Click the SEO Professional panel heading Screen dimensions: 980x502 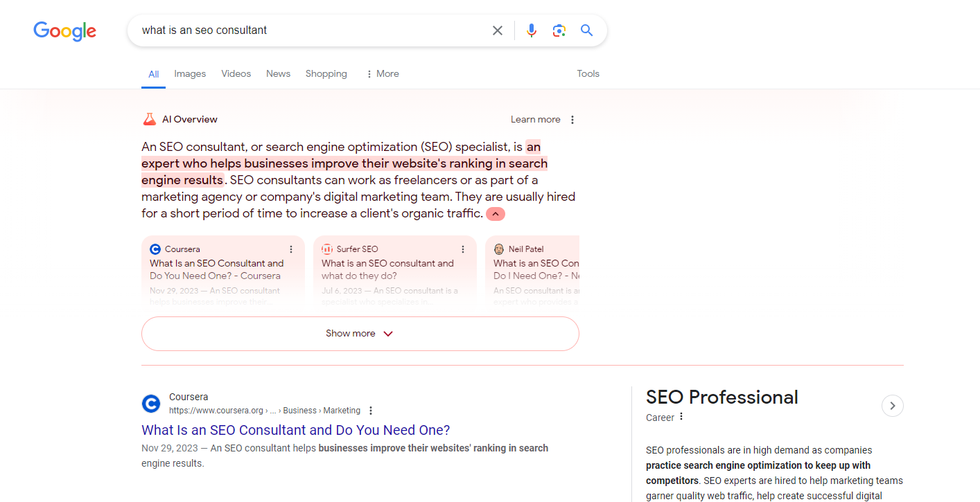[x=722, y=397]
